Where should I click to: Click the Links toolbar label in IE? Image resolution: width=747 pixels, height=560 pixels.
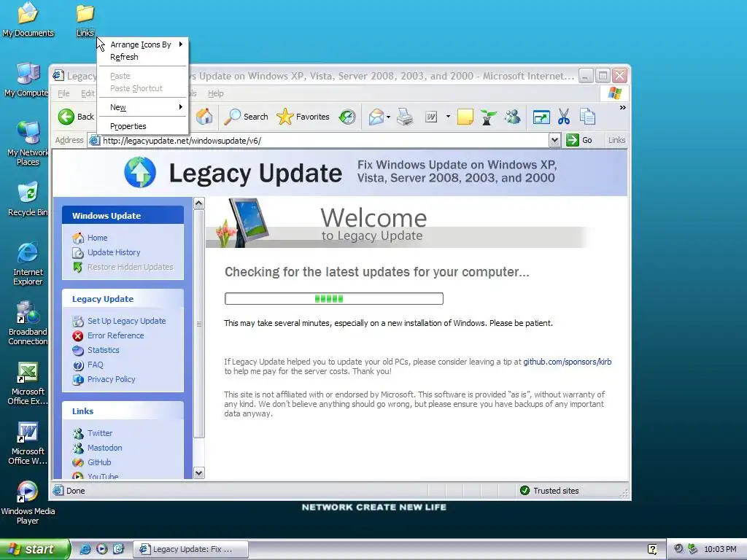click(x=616, y=140)
